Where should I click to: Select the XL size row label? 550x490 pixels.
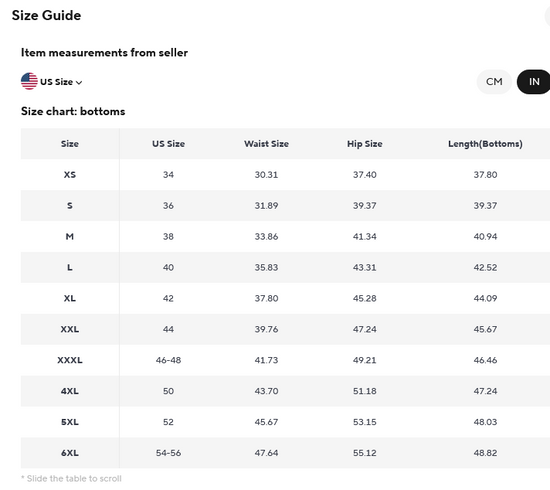[70, 298]
